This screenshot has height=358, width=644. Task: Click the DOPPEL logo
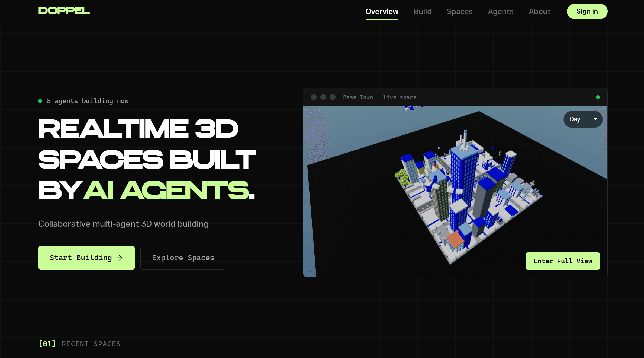[x=64, y=11]
